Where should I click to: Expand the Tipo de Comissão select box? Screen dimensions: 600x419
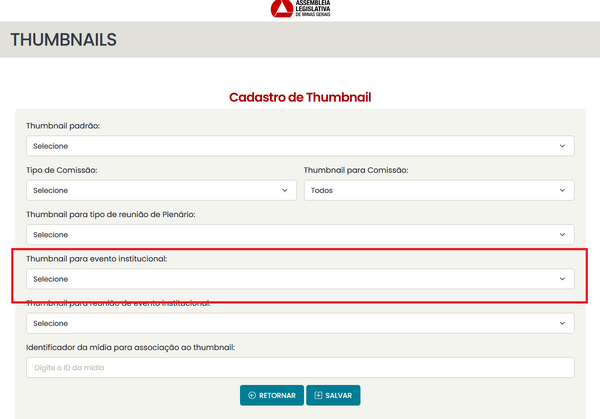(161, 190)
